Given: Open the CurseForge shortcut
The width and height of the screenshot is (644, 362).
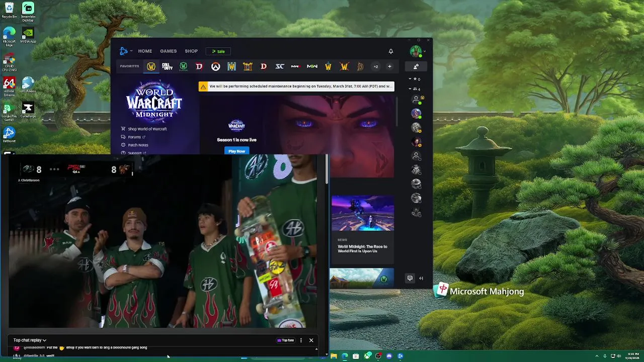Looking at the screenshot, I should point(28,110).
